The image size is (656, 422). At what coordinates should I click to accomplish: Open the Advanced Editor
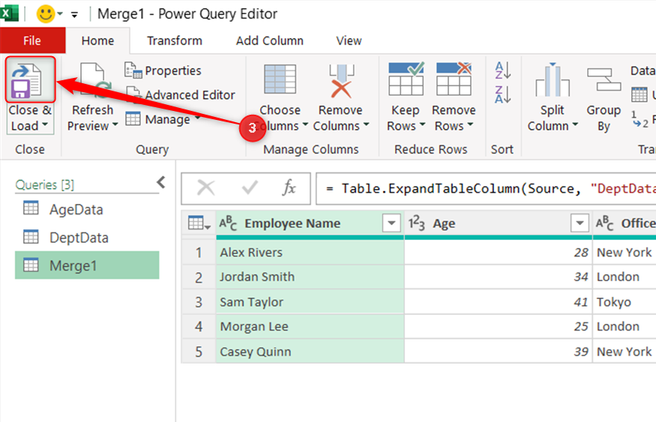tap(181, 95)
